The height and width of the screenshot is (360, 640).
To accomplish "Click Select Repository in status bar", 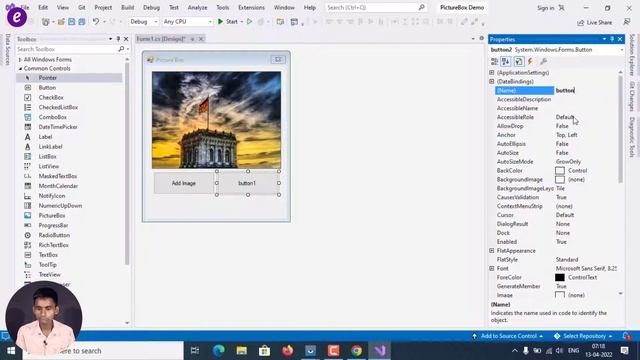I will [x=584, y=336].
